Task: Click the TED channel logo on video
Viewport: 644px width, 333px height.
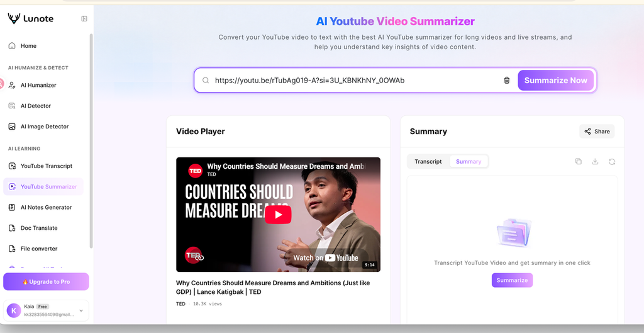Action: (195, 171)
